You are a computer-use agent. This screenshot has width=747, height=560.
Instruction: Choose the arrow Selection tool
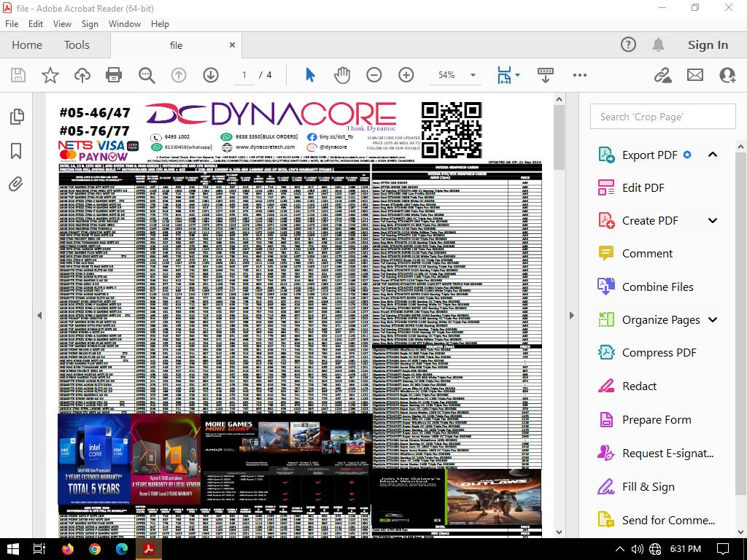(x=310, y=75)
